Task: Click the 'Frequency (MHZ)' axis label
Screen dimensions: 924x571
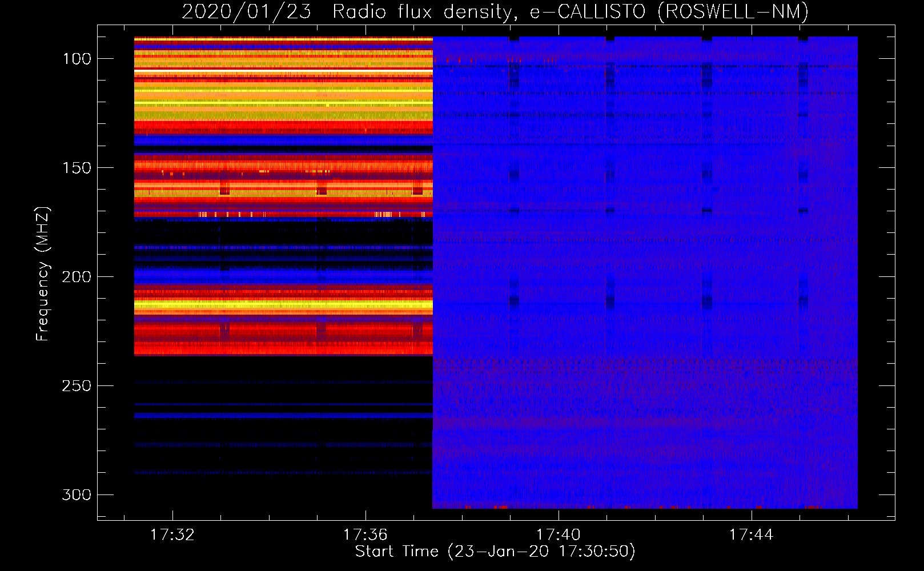Action: [x=43, y=274]
